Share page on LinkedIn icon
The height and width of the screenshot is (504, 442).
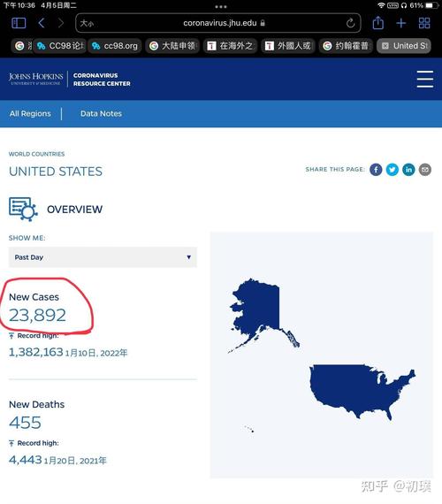[x=408, y=170]
